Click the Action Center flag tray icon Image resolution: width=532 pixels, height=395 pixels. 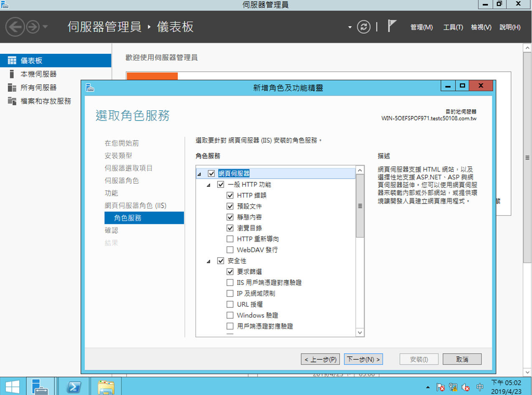[441, 387]
